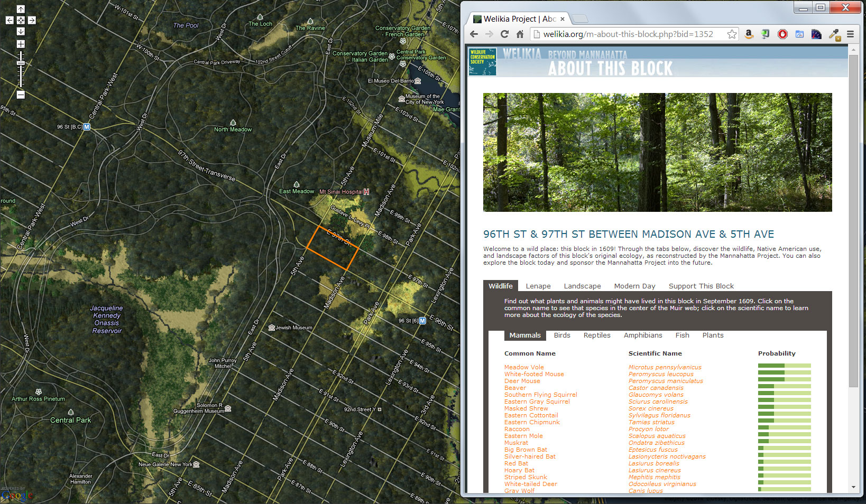Reload the Welikia page
The width and height of the screenshot is (866, 504).
point(504,34)
